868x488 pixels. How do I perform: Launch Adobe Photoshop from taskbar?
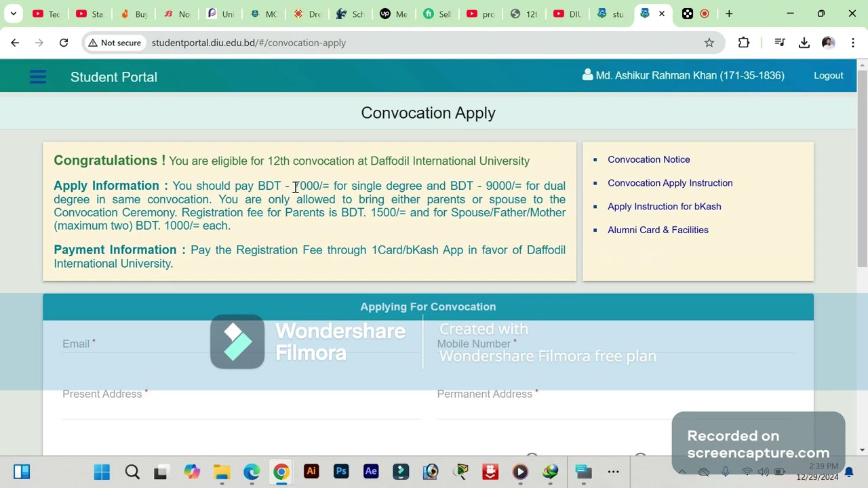(x=341, y=472)
